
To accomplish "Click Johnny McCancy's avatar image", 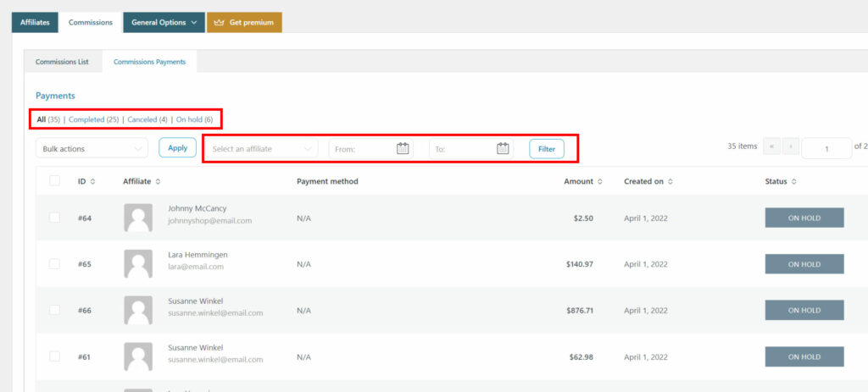I will click(x=137, y=218).
